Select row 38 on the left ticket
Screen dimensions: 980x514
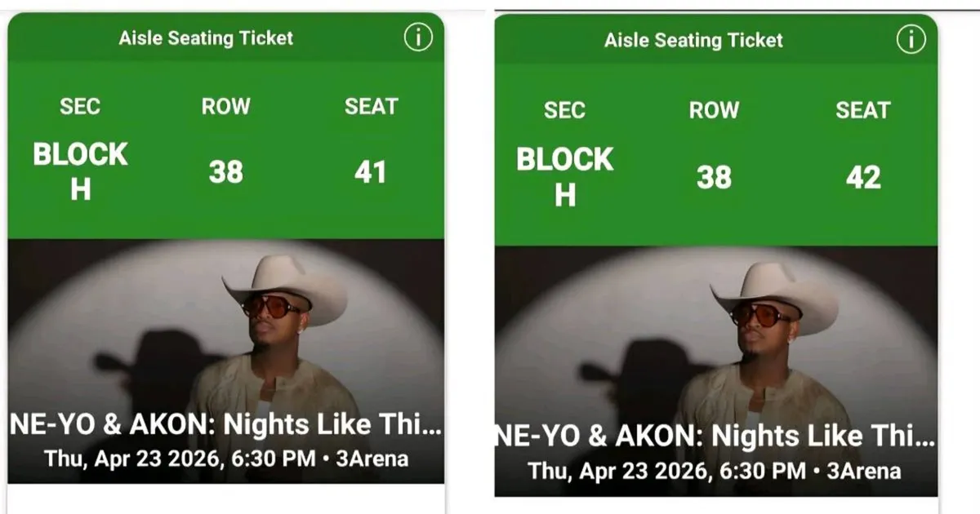[225, 171]
